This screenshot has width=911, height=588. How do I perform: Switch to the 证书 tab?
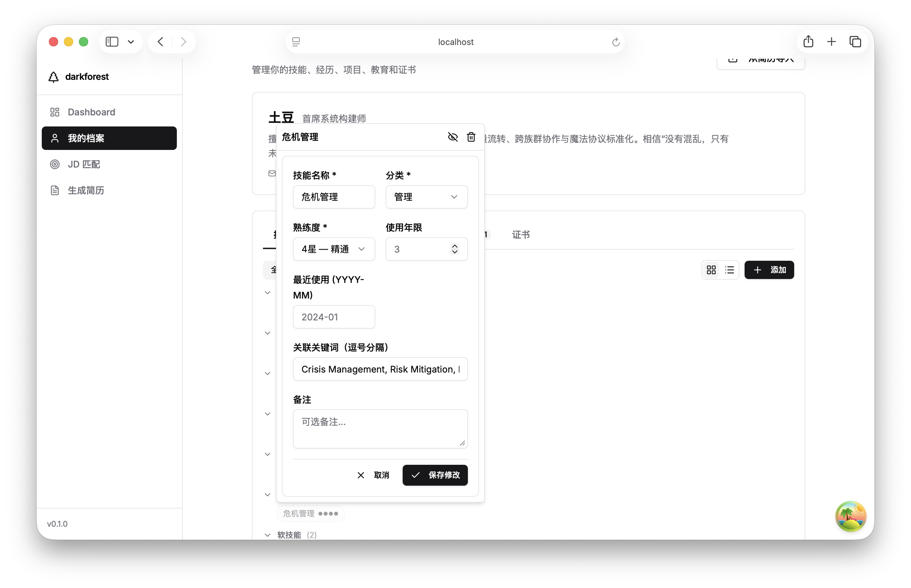tap(520, 234)
